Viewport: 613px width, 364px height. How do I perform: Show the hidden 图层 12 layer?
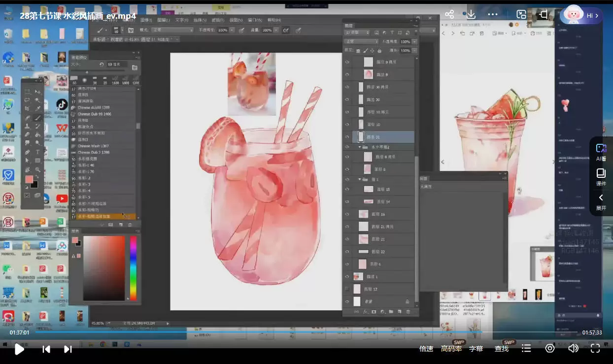pyautogui.click(x=347, y=289)
